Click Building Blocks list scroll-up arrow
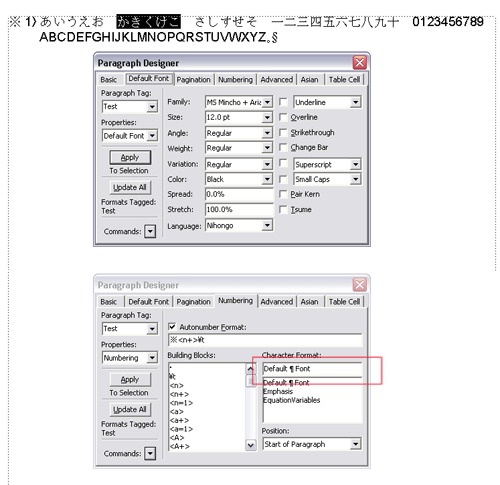 point(251,369)
